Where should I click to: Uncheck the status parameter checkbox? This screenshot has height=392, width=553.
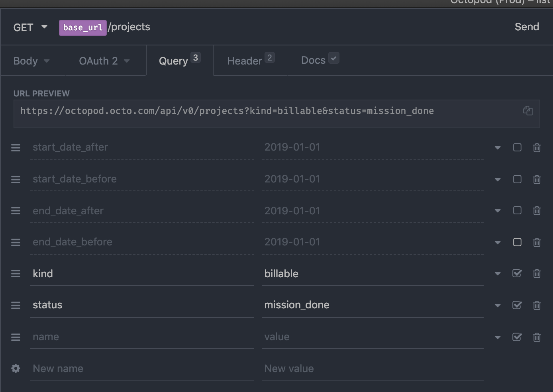[517, 305]
